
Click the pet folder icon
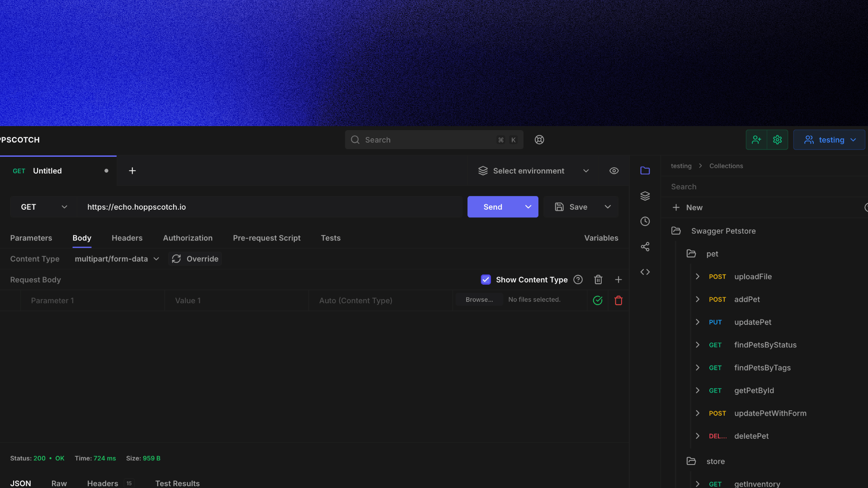(x=691, y=253)
